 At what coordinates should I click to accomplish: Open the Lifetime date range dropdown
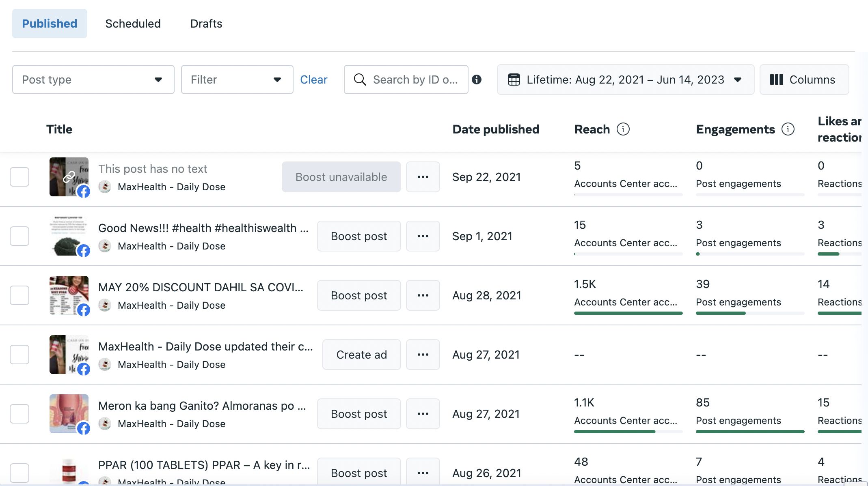625,80
